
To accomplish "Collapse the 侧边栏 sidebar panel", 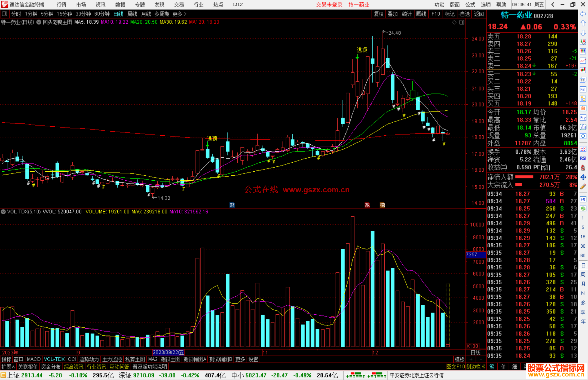I will point(476,367).
